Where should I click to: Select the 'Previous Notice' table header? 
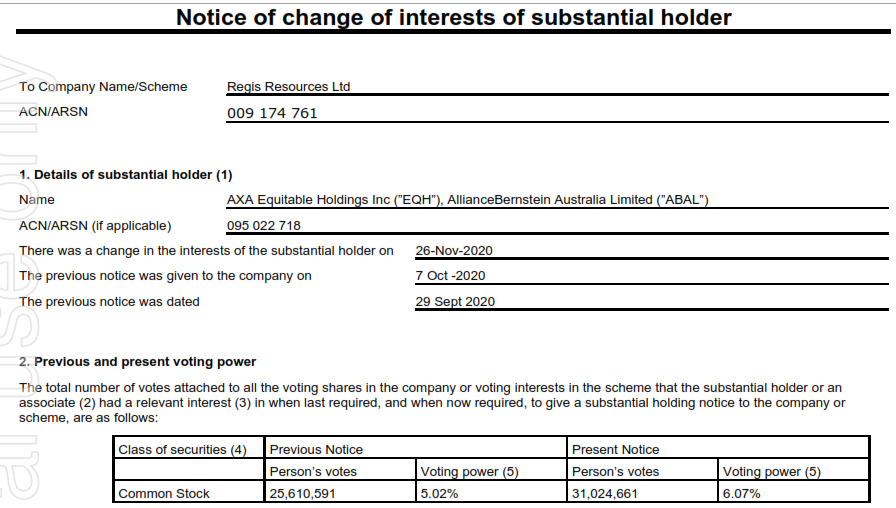[x=316, y=450]
